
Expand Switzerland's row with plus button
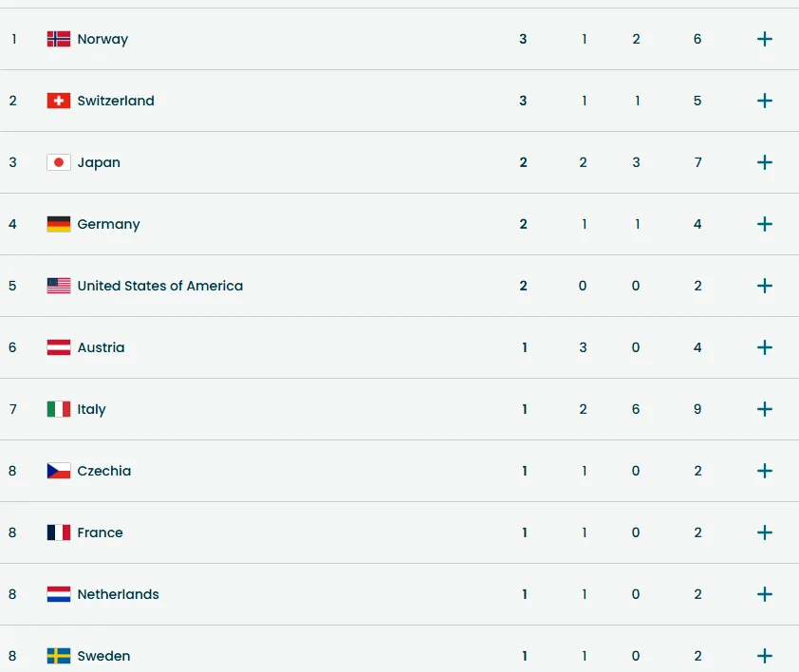pos(765,101)
